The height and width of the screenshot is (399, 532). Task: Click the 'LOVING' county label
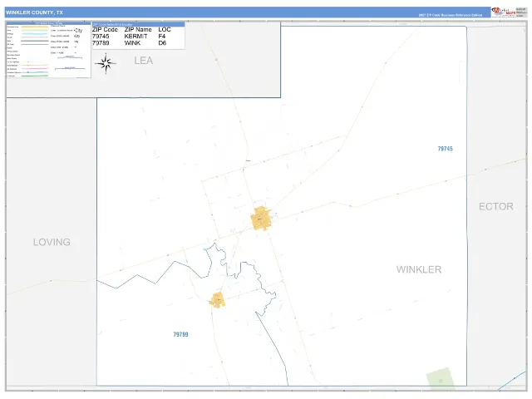(52, 242)
